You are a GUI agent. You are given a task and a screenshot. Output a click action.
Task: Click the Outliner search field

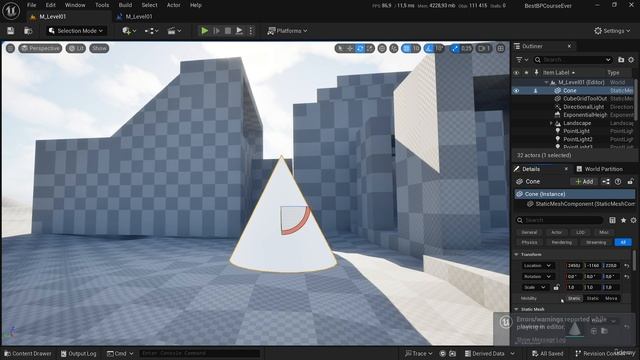point(573,60)
